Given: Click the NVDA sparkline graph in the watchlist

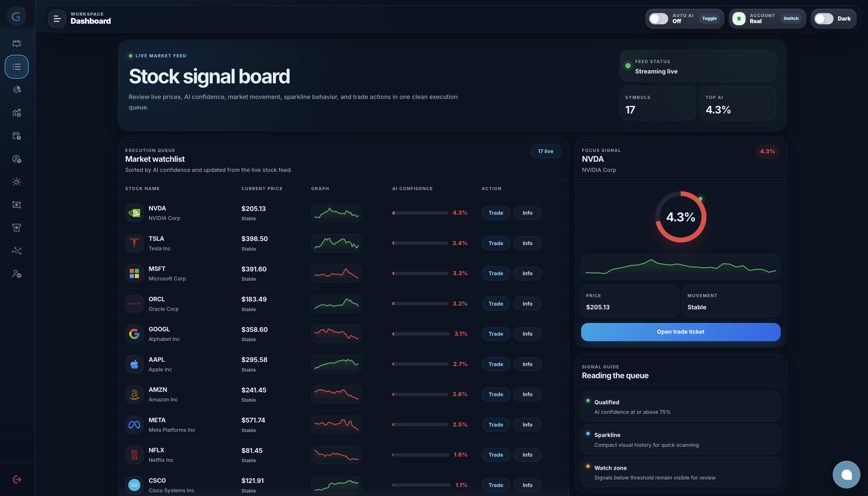Looking at the screenshot, I should pos(336,213).
